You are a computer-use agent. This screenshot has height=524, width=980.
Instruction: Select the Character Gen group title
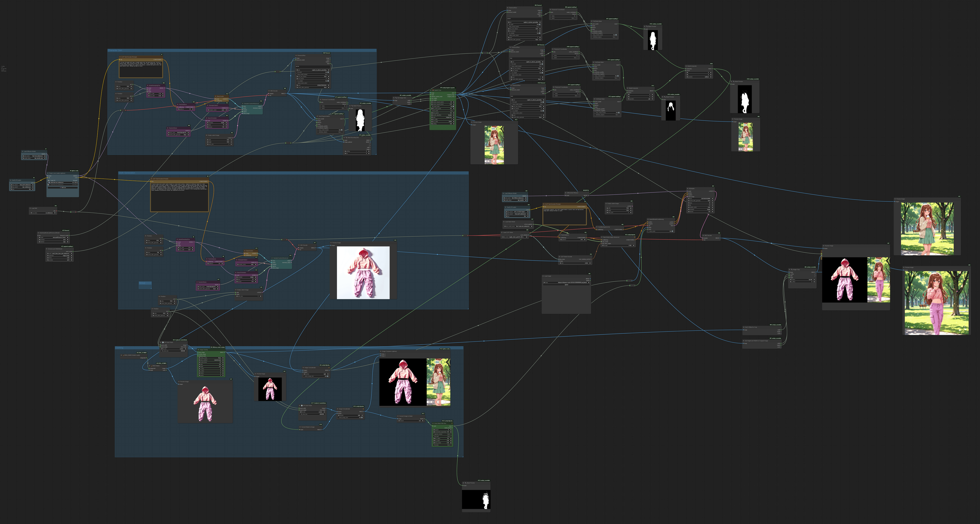pyautogui.click(x=115, y=50)
